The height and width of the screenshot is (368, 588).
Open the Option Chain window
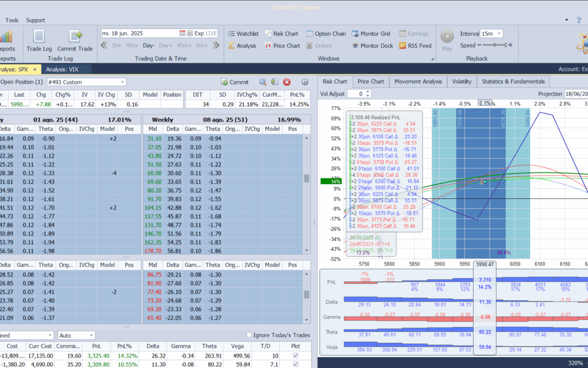click(326, 33)
